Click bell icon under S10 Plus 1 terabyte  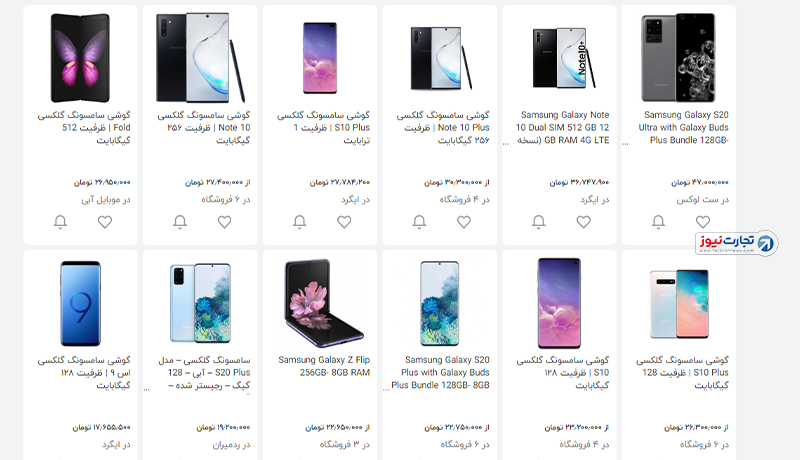click(x=299, y=222)
